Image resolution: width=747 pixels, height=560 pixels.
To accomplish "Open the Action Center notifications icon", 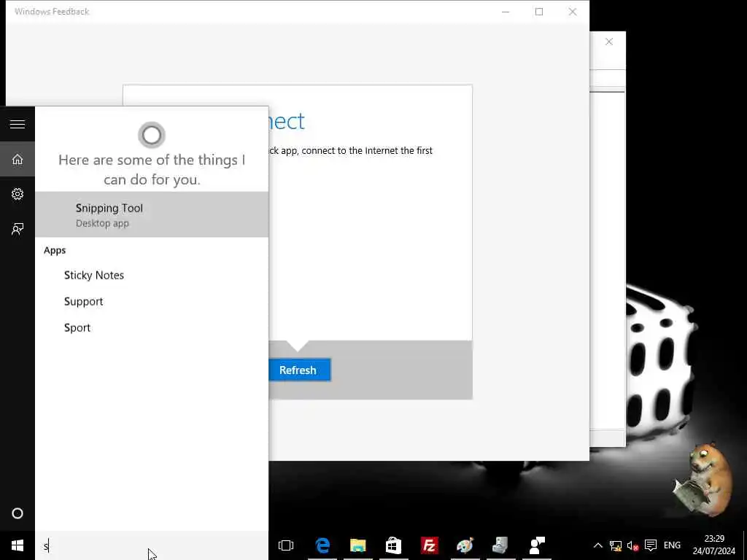I will point(650,545).
